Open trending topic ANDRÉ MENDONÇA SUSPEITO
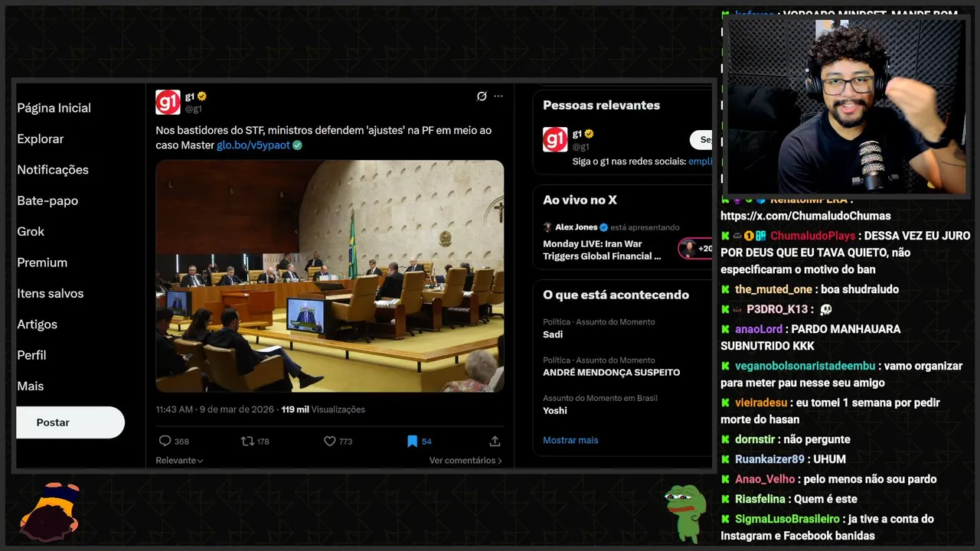The height and width of the screenshot is (551, 980). coord(612,373)
